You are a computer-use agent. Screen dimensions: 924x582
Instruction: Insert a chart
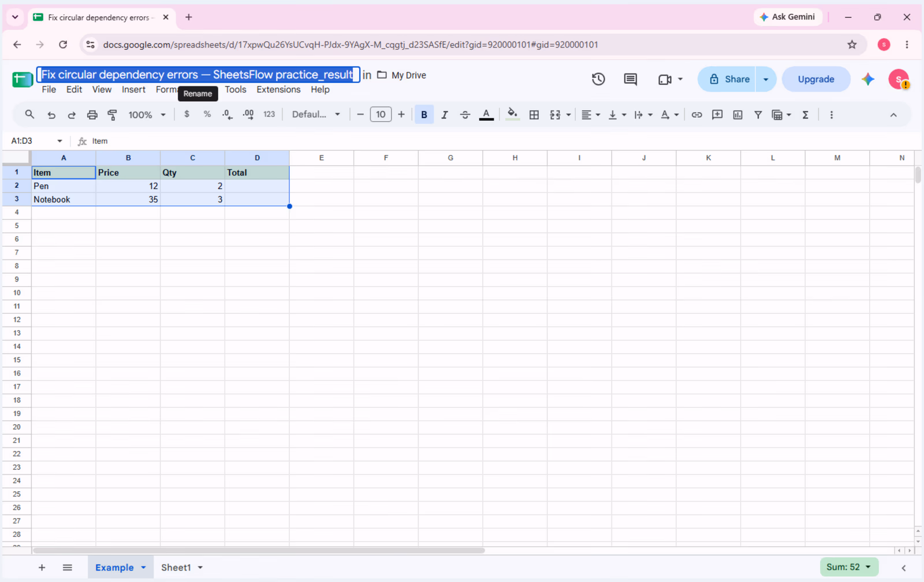(x=737, y=114)
